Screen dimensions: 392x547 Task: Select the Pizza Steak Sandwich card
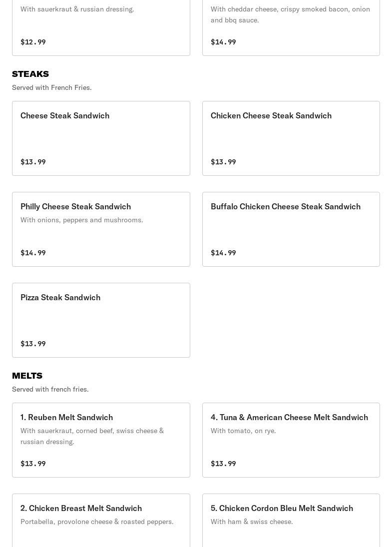click(x=101, y=320)
